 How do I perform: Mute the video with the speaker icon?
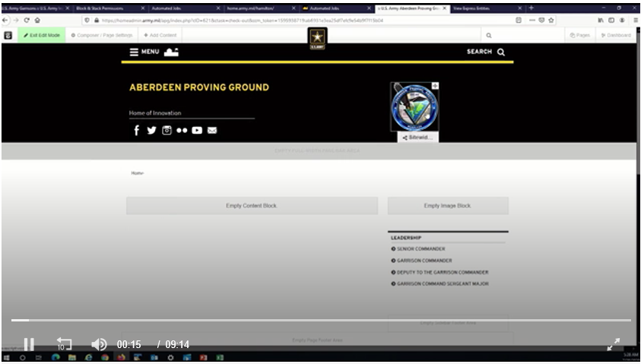[x=99, y=344]
